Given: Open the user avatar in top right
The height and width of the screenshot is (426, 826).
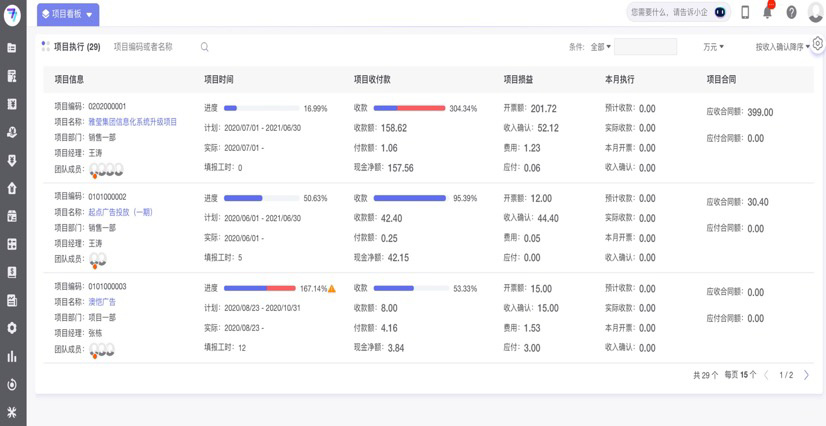Looking at the screenshot, I should (x=815, y=12).
